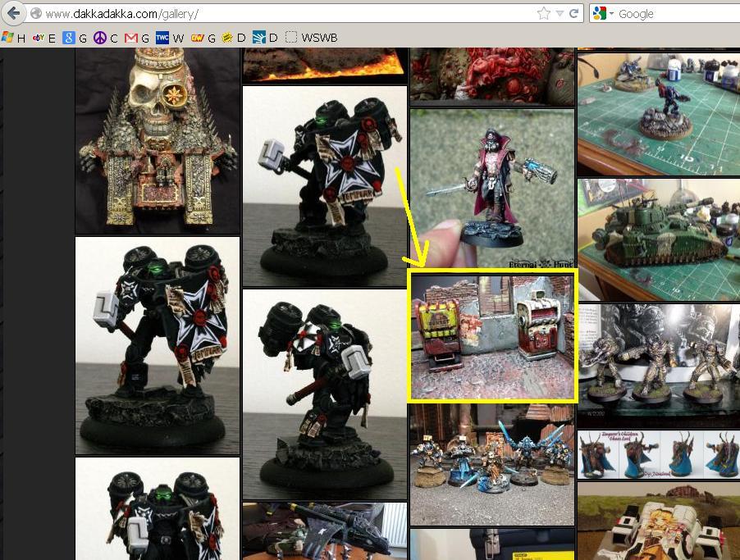The width and height of the screenshot is (740, 560).
Task: Open the four-view Chaos Lord thumbnail
Action: click(x=659, y=454)
